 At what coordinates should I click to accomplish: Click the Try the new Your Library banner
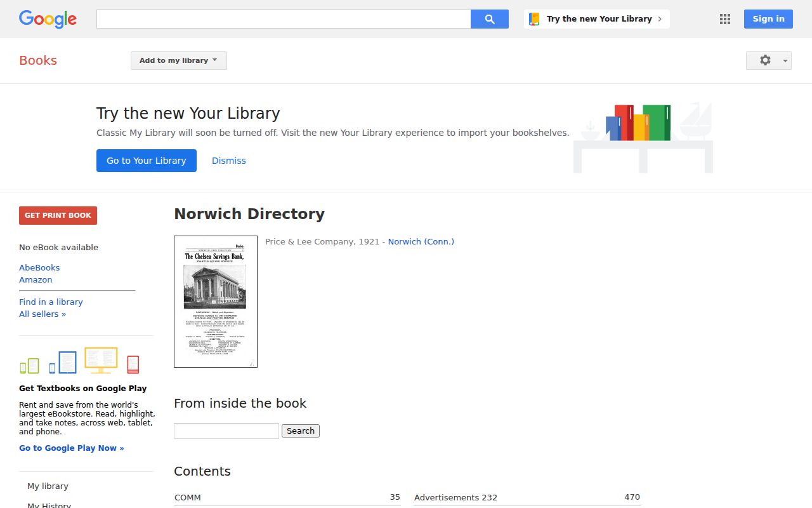(x=597, y=19)
